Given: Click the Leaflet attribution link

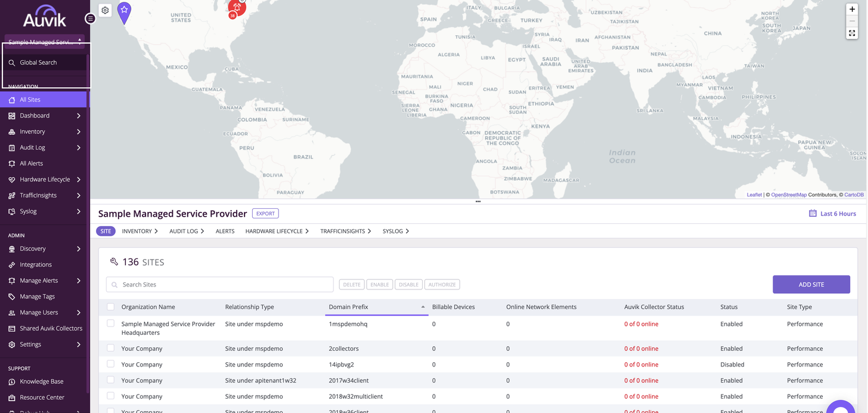Looking at the screenshot, I should coord(754,195).
